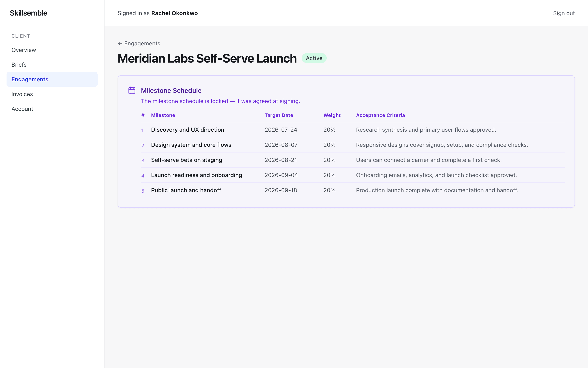Open the Overview sidebar page
Screen dimensions: 588x368
(x=52, y=50)
